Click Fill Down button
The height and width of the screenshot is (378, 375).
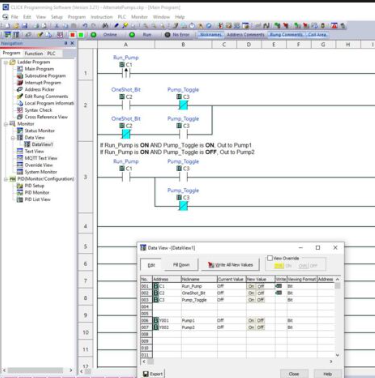(181, 265)
